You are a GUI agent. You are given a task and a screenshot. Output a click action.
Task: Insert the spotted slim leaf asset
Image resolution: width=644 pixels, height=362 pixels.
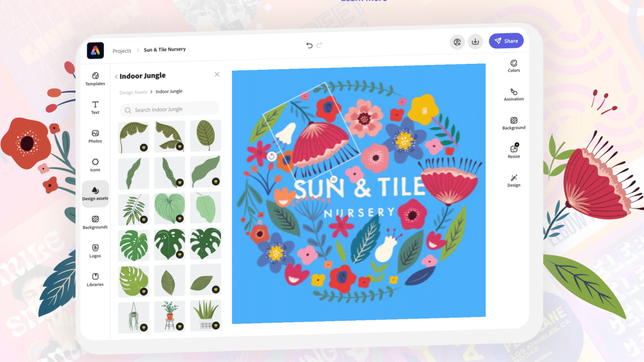click(x=169, y=172)
